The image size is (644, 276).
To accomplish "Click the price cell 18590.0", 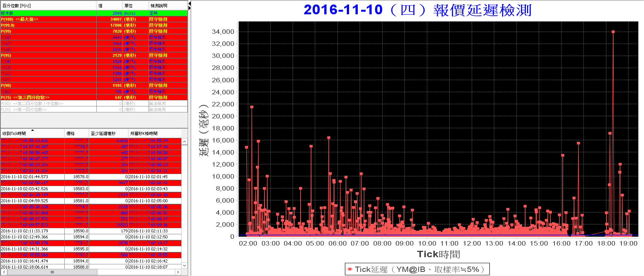I will pyautogui.click(x=77, y=231).
